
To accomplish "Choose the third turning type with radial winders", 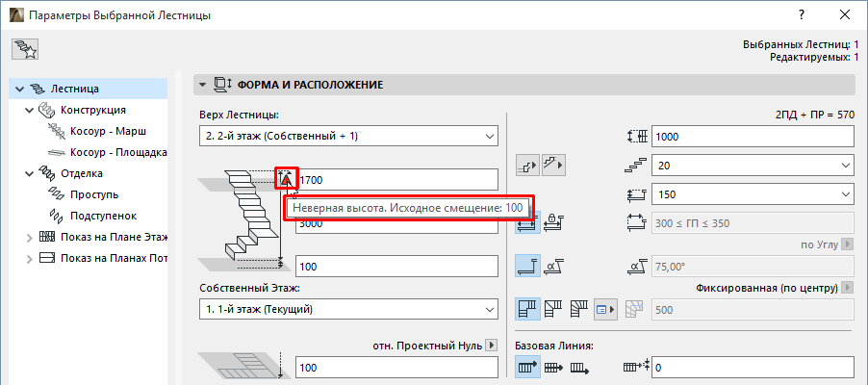I will pyautogui.click(x=578, y=309).
